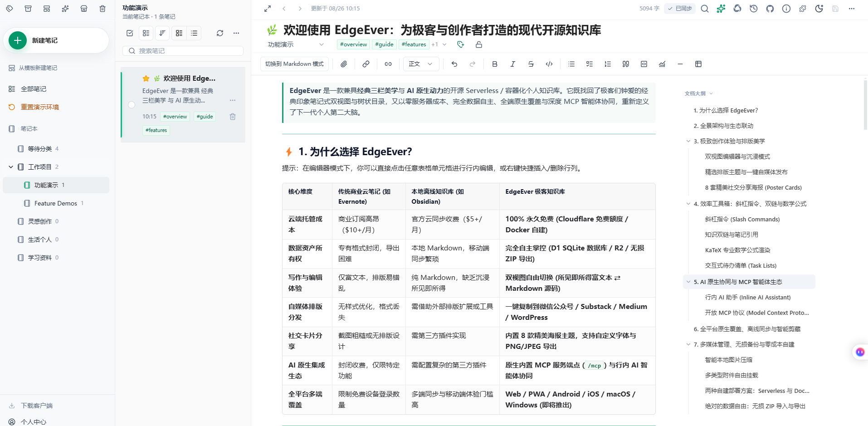The height and width of the screenshot is (426, 868).
Task: Toggle the note lock icon
Action: [x=479, y=44]
